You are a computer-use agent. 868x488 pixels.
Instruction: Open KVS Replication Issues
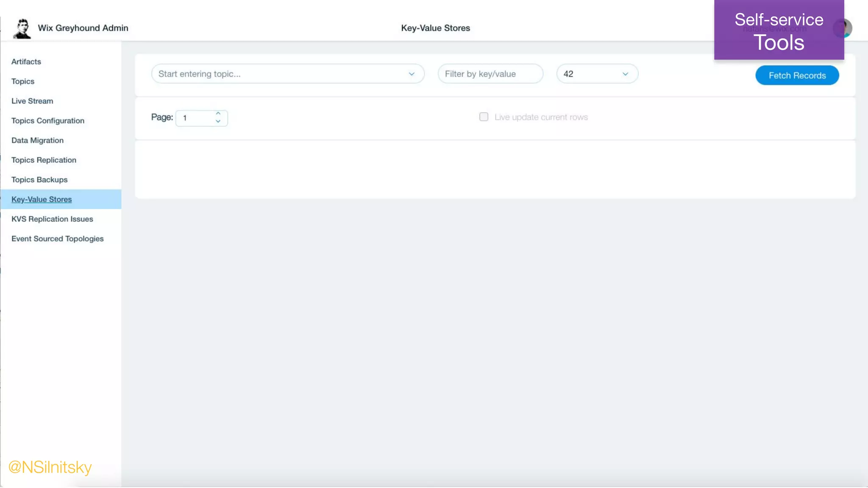point(52,219)
